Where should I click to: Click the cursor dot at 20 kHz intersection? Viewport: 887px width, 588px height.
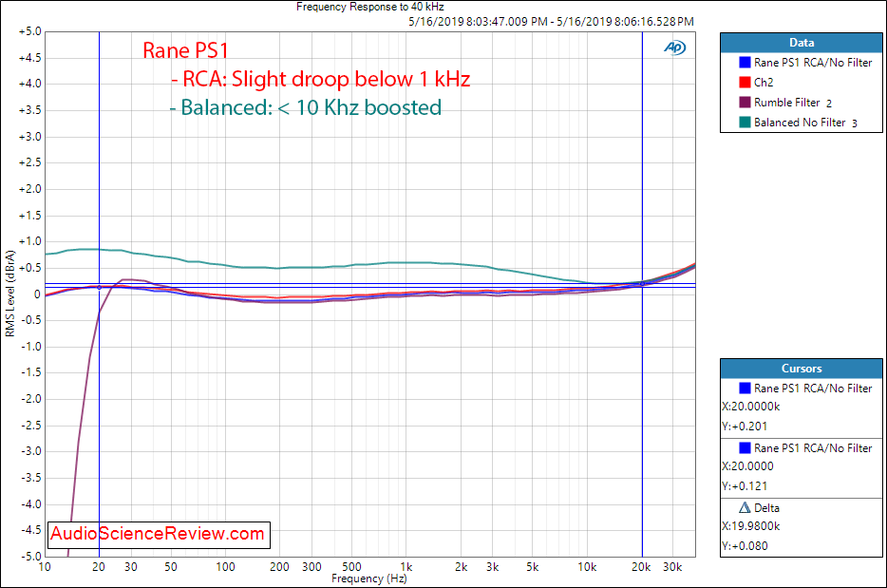pyautogui.click(x=642, y=283)
